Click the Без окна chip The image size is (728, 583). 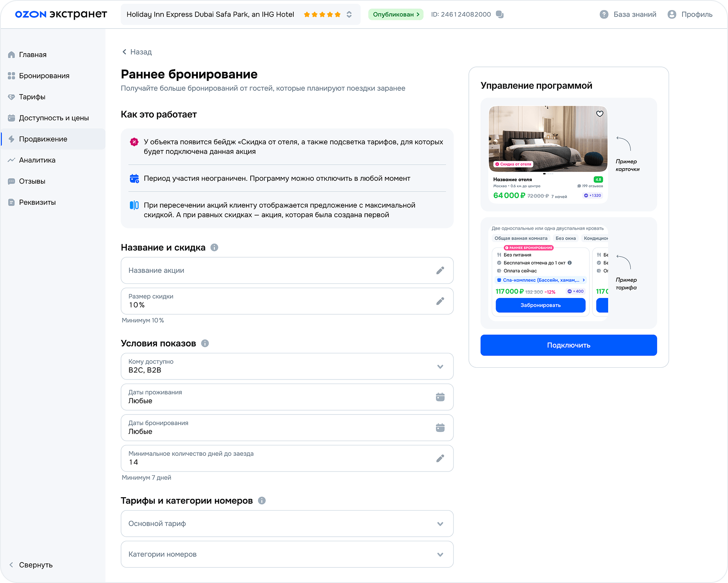[565, 238]
